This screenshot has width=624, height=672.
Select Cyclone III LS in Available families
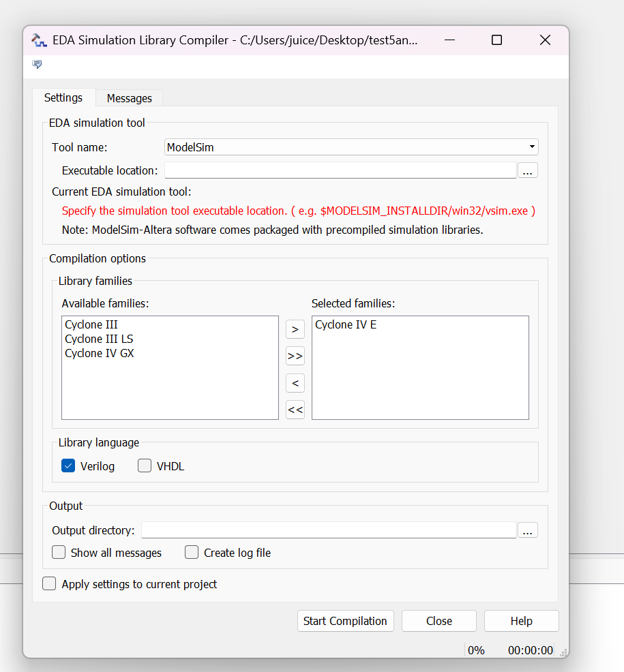(99, 339)
